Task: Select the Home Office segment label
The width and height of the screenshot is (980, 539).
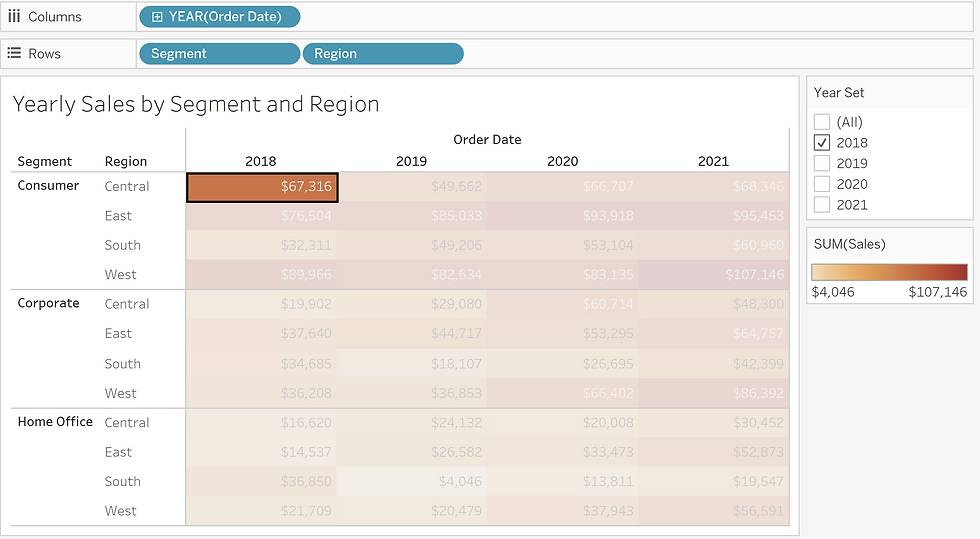Action: pos(55,422)
